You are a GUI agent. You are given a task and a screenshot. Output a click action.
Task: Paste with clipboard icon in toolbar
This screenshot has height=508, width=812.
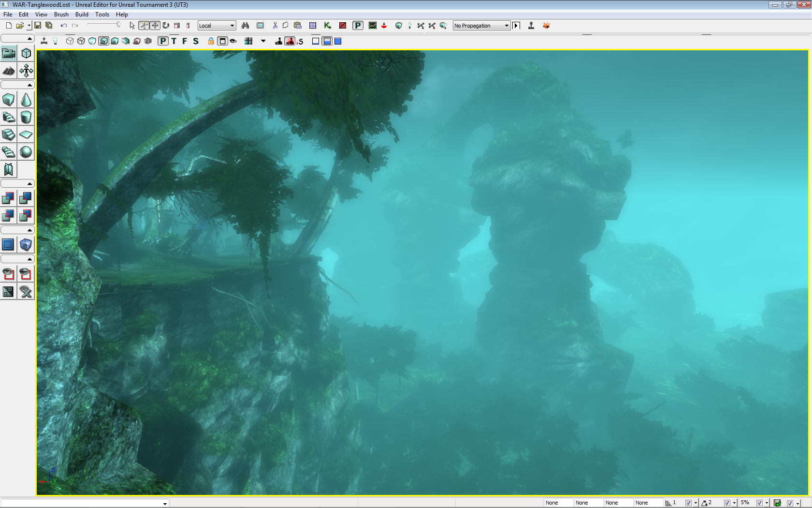[298, 26]
